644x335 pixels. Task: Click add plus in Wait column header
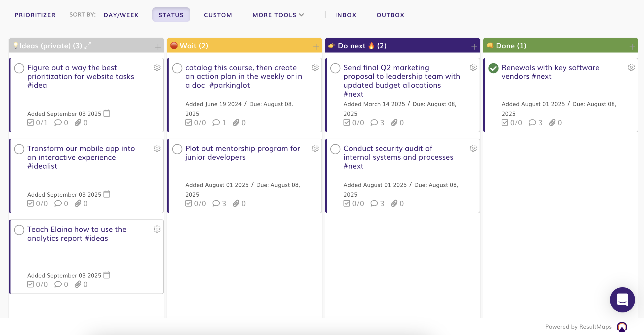(x=316, y=47)
